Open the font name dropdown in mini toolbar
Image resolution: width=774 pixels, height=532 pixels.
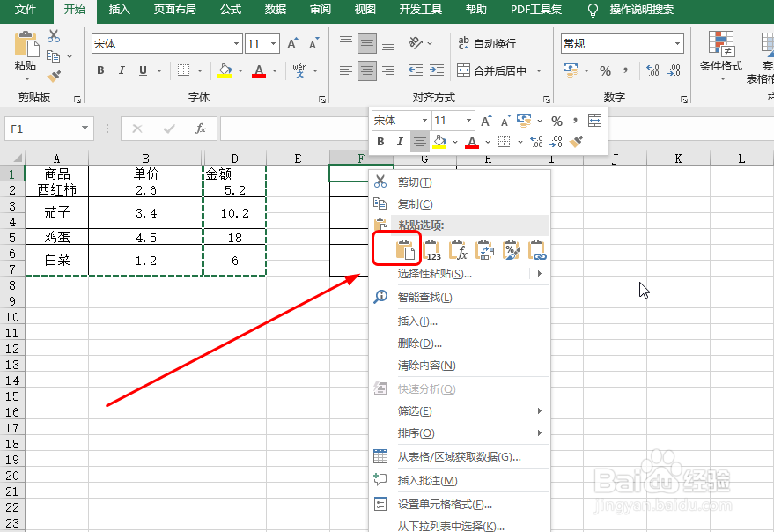coord(424,121)
